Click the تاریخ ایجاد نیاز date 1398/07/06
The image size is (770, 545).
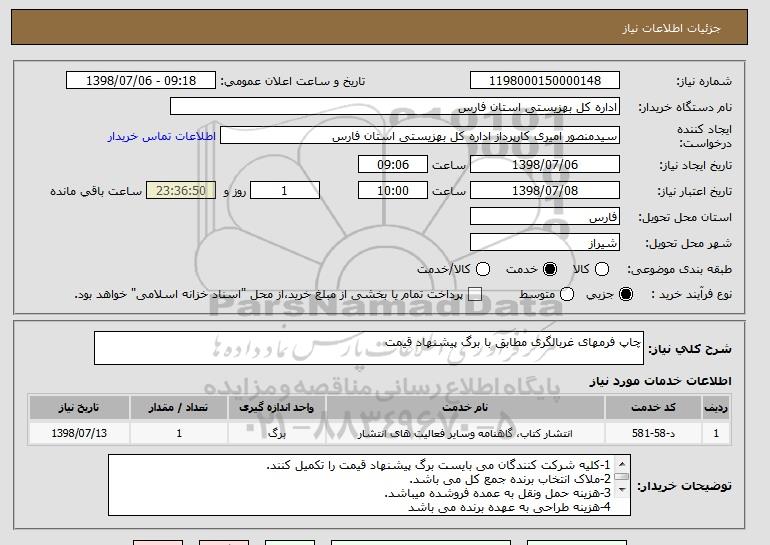point(545,164)
